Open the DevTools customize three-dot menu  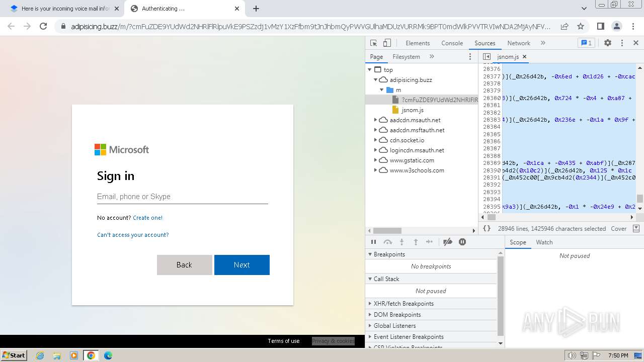click(622, 43)
